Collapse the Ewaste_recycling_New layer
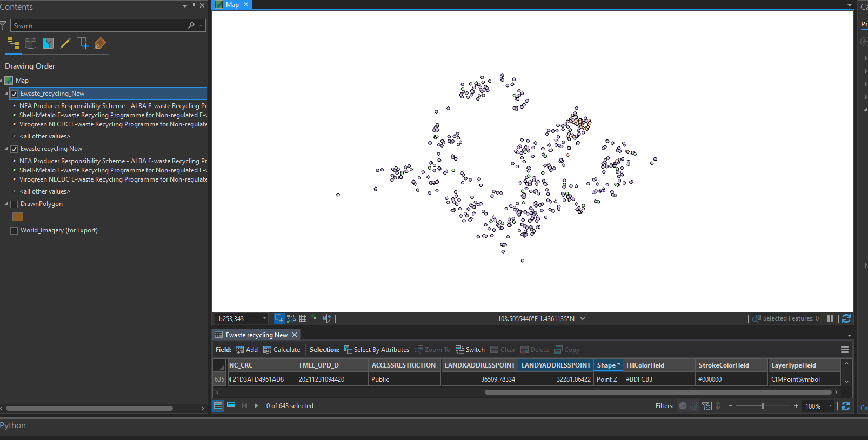 pos(6,94)
